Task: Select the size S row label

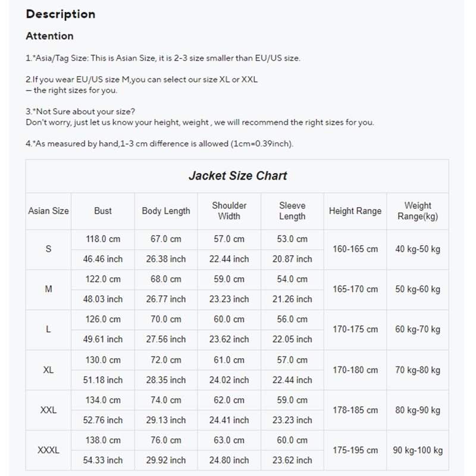Action: tap(49, 249)
